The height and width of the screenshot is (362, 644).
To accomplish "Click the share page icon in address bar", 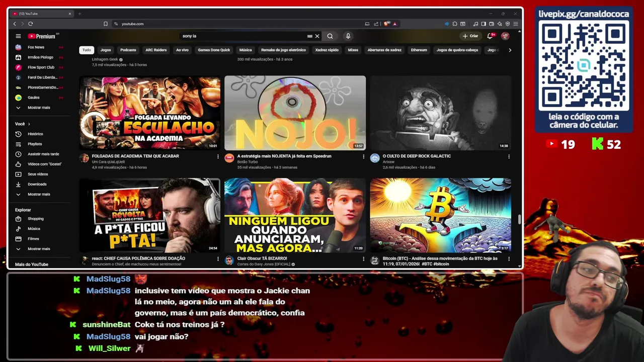I will tap(376, 24).
